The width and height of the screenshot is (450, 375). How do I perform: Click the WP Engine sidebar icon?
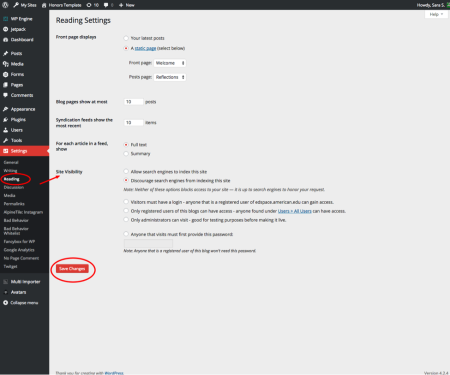(x=5, y=19)
